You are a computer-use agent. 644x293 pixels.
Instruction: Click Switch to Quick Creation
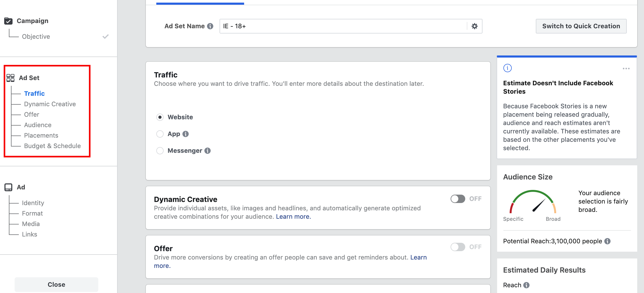tap(581, 26)
